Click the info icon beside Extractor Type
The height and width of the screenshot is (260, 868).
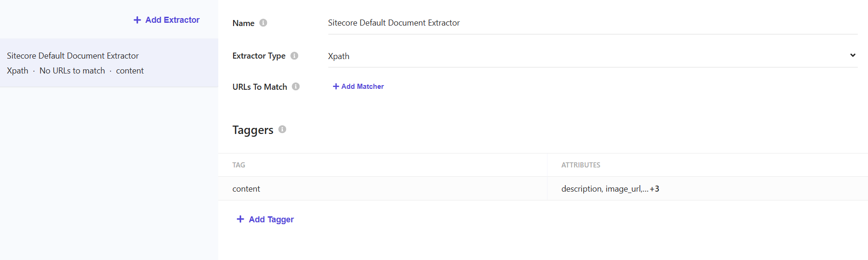[294, 56]
